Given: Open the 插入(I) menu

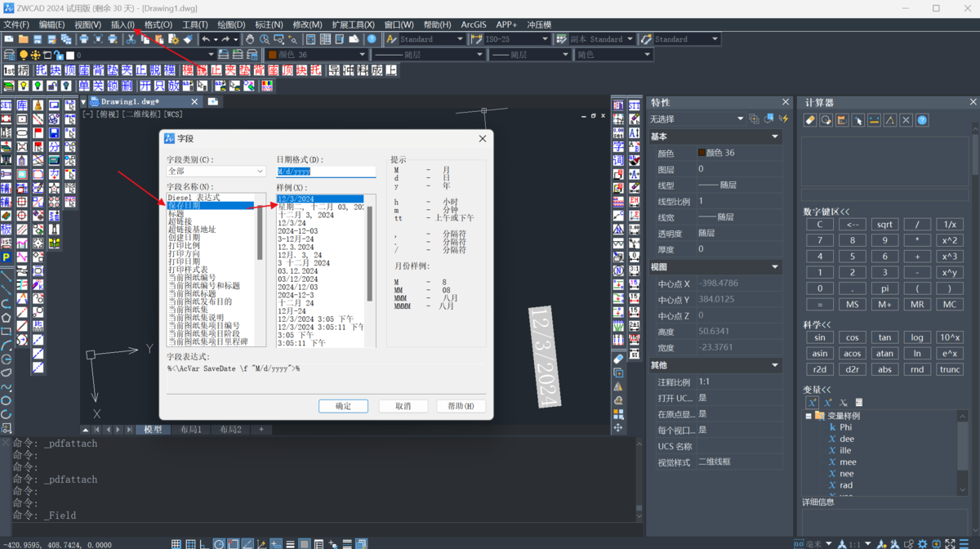Looking at the screenshot, I should 122,25.
